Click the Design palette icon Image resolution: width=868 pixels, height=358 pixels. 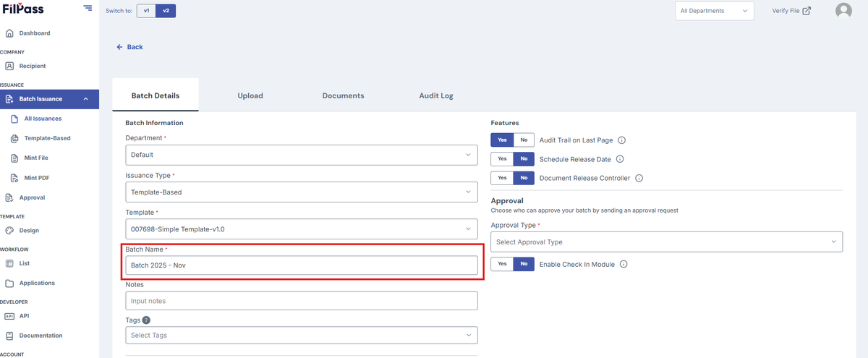point(9,230)
